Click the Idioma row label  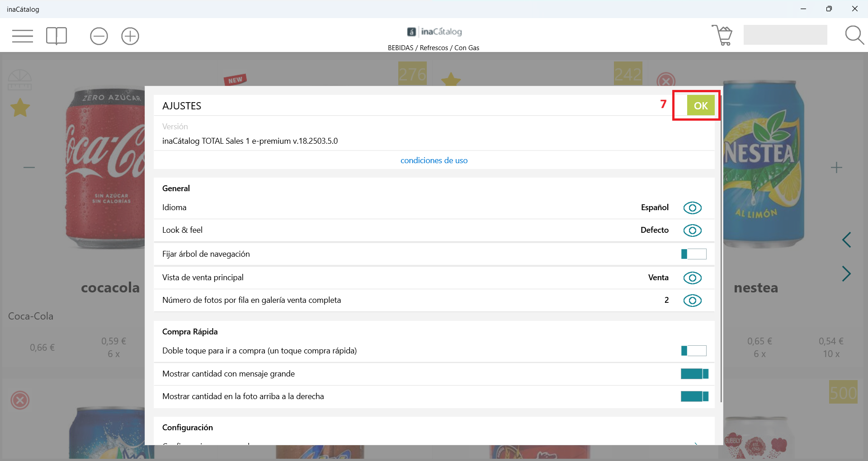175,207
